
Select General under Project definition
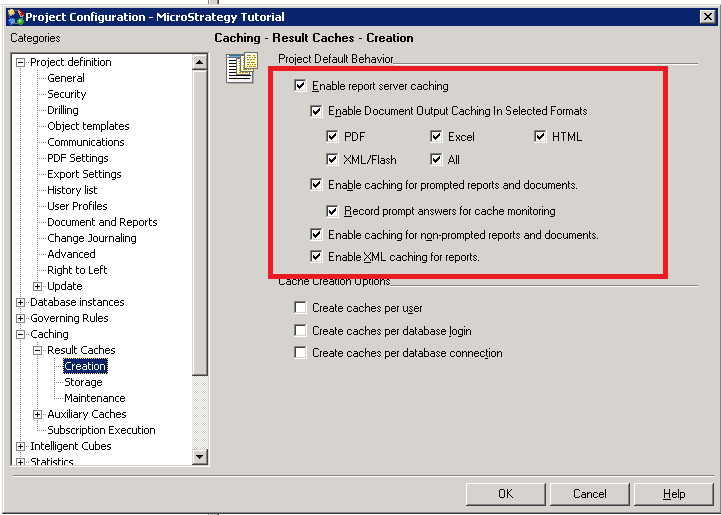pyautogui.click(x=66, y=78)
